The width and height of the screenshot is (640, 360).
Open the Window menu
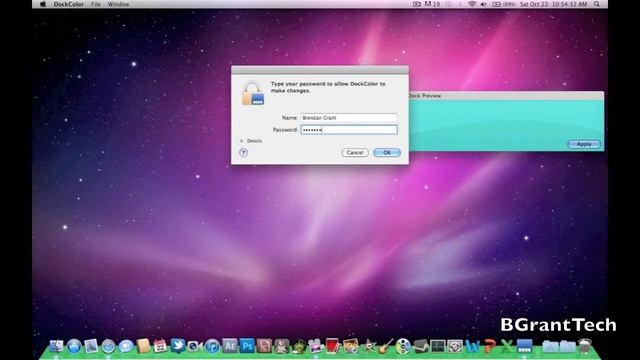118,4
